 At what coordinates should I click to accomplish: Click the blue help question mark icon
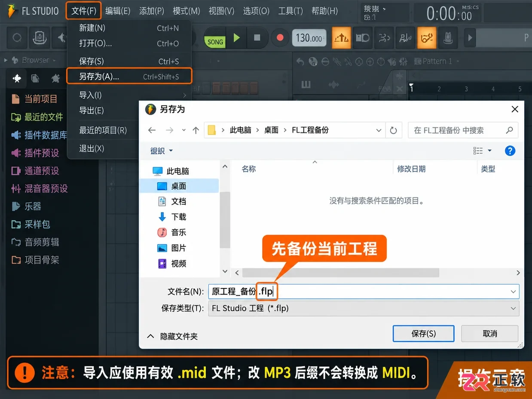pyautogui.click(x=510, y=151)
